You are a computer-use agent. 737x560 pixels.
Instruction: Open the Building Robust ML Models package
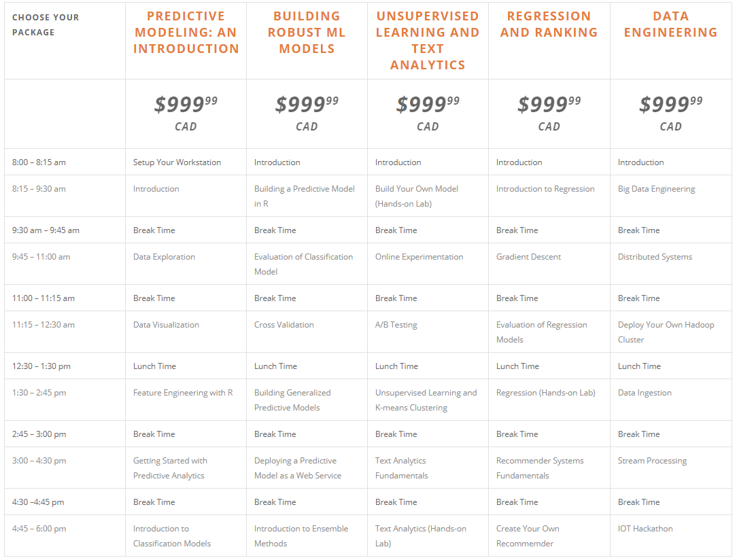[307, 33]
